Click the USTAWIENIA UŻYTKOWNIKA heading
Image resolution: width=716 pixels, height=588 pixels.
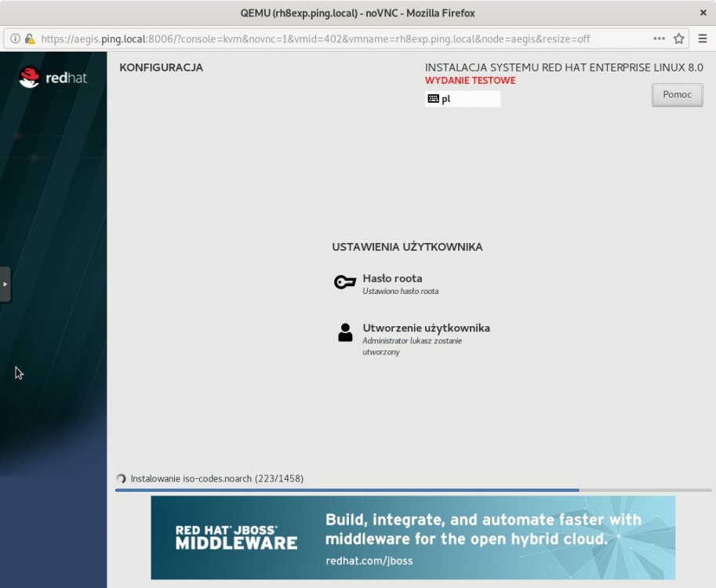pyautogui.click(x=407, y=247)
